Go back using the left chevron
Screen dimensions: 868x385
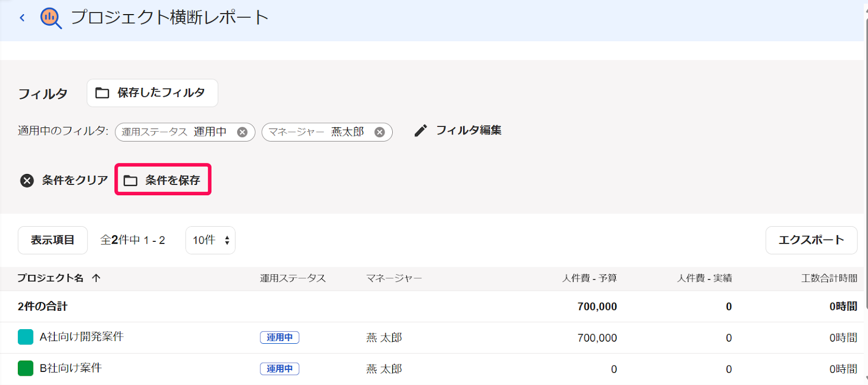coord(22,18)
